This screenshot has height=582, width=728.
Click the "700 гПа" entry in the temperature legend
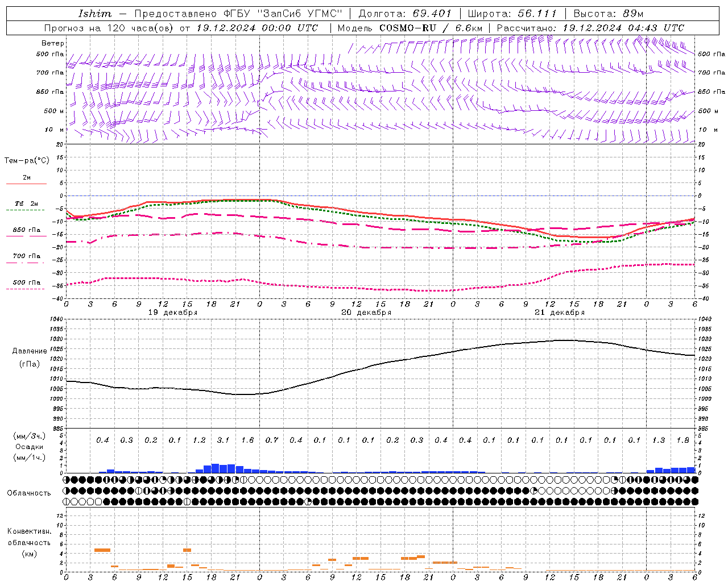tap(26, 259)
